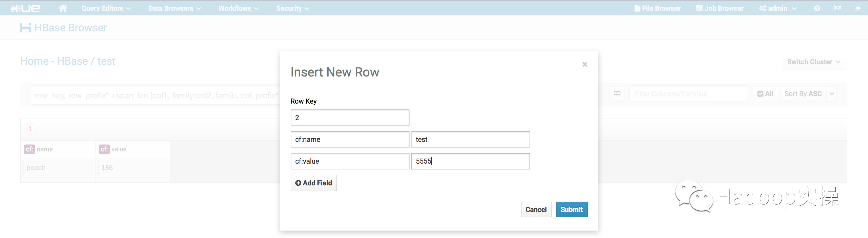Click Add Field button
868x238 pixels.
(x=314, y=183)
